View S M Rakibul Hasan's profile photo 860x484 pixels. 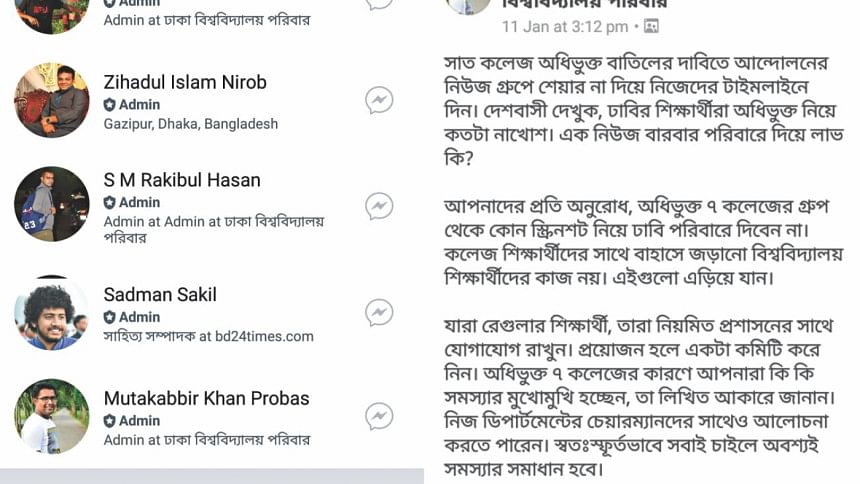[x=52, y=204]
